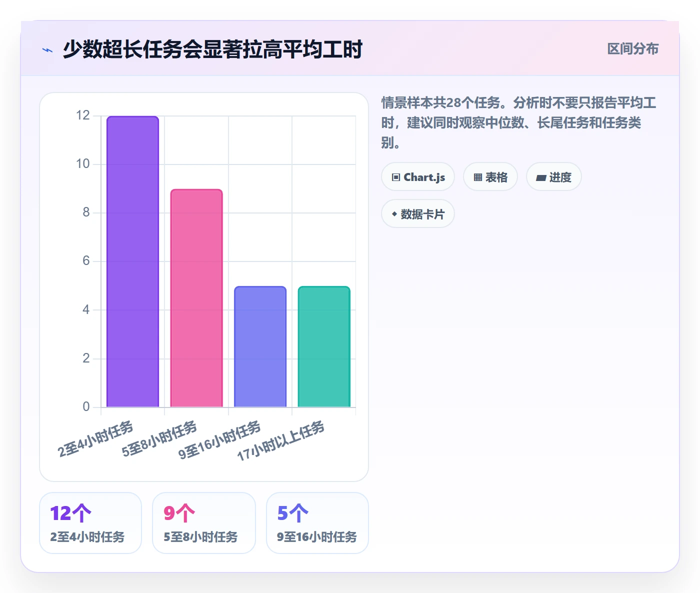Click the x-axis label 17小时以上任务
The height and width of the screenshot is (593, 700).
[x=280, y=440]
